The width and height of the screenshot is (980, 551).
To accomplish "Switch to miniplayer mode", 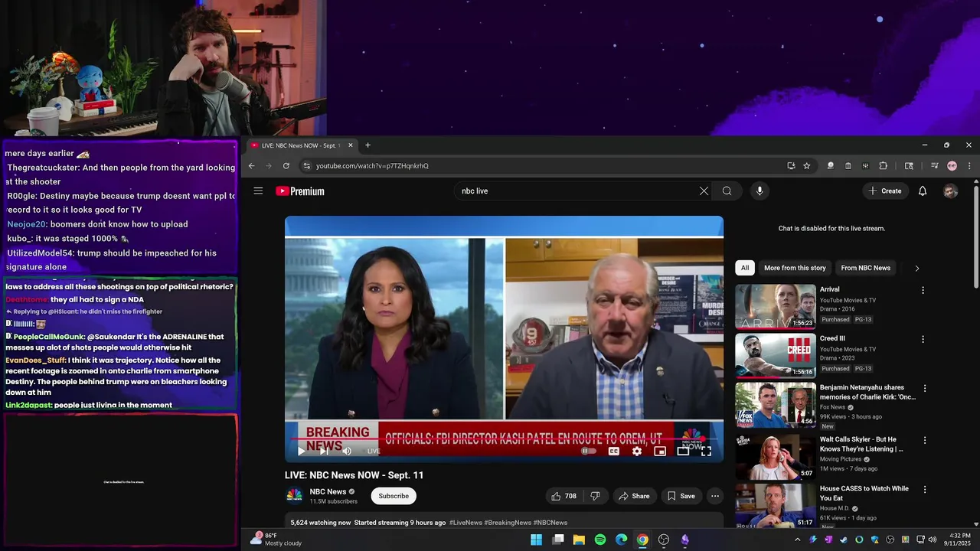I will [x=660, y=451].
